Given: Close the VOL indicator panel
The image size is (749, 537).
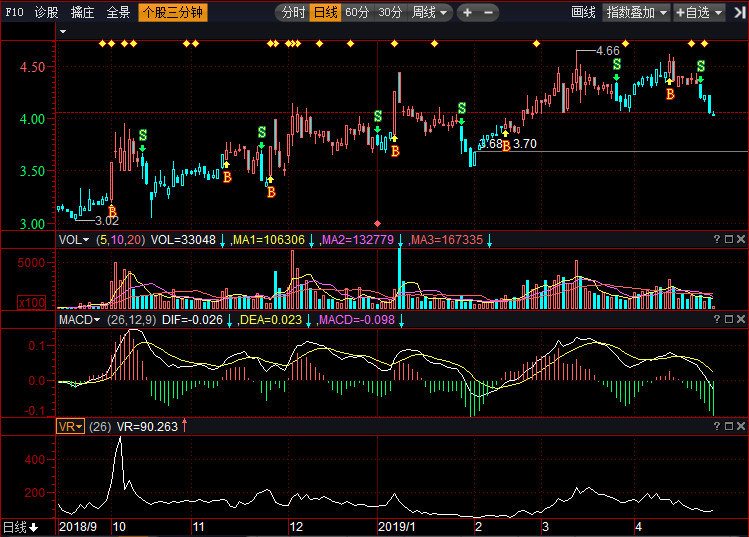Looking at the screenshot, I should point(741,239).
